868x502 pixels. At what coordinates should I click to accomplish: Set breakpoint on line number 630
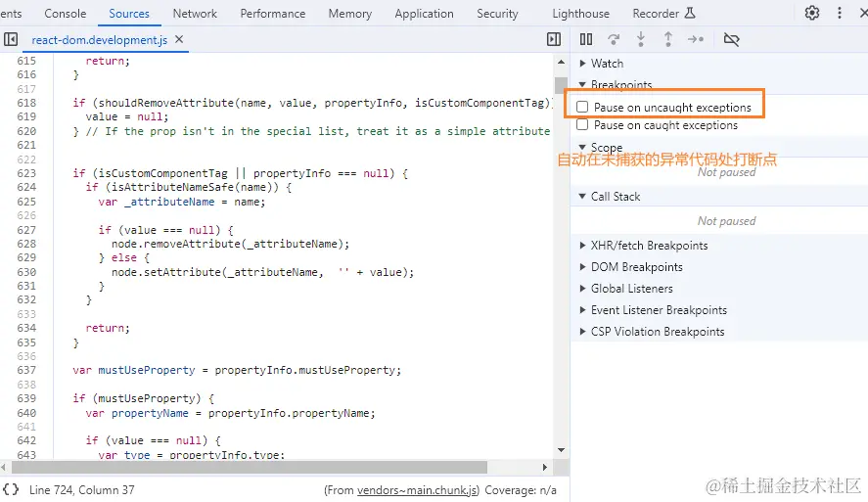26,272
